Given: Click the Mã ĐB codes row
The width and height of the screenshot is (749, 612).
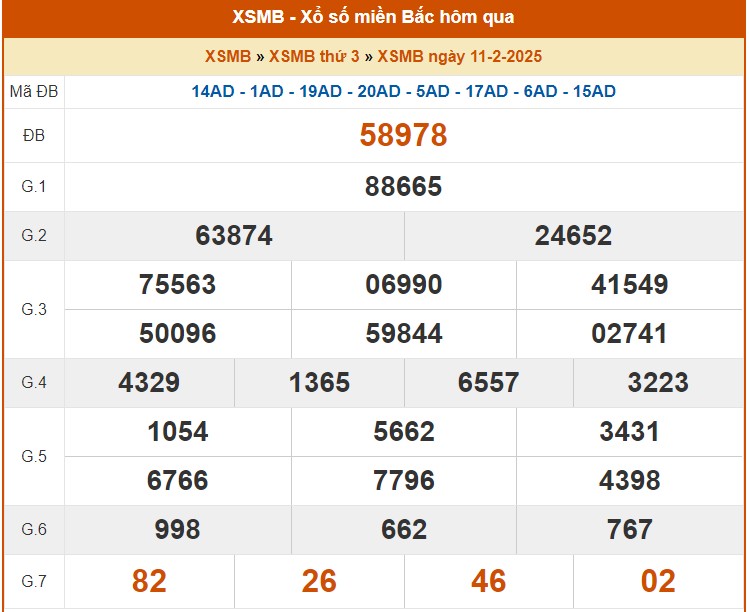Looking at the screenshot, I should point(403,92).
